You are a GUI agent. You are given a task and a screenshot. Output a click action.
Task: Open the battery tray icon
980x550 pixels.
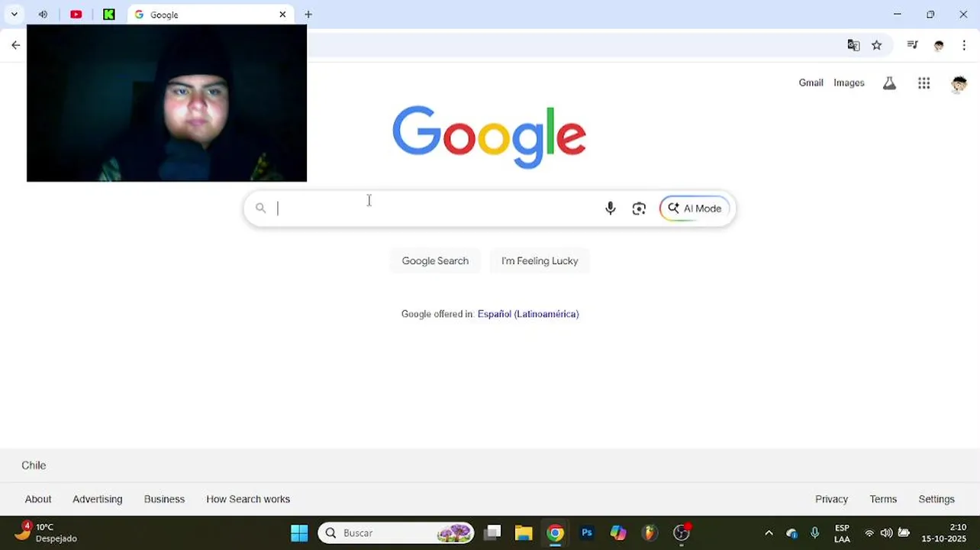[904, 533]
